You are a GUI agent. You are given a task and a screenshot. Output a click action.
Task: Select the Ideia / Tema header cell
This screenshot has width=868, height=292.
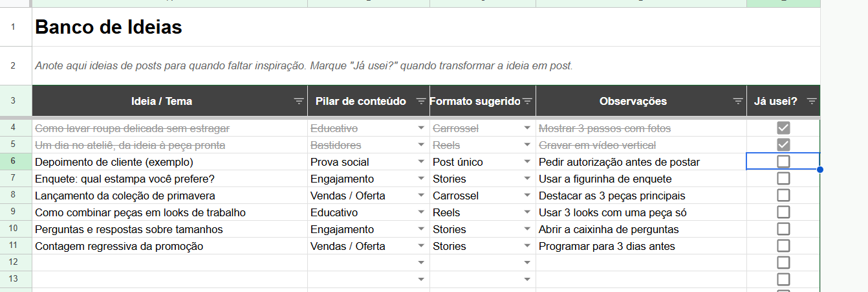coord(169,101)
